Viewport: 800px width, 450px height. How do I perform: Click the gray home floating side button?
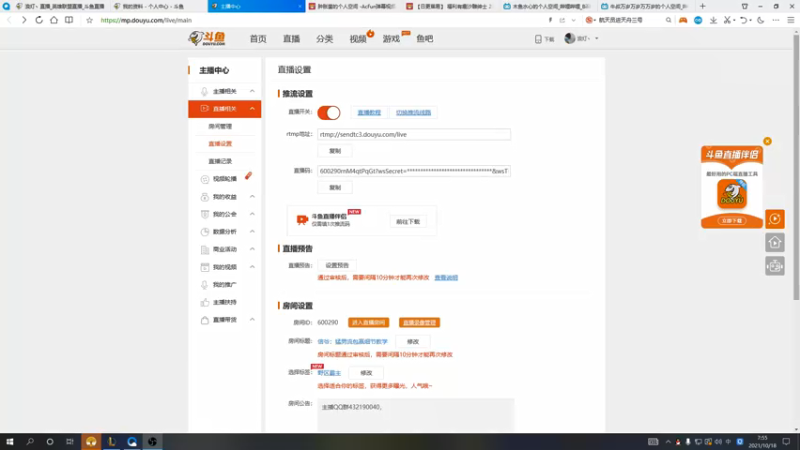(x=774, y=242)
